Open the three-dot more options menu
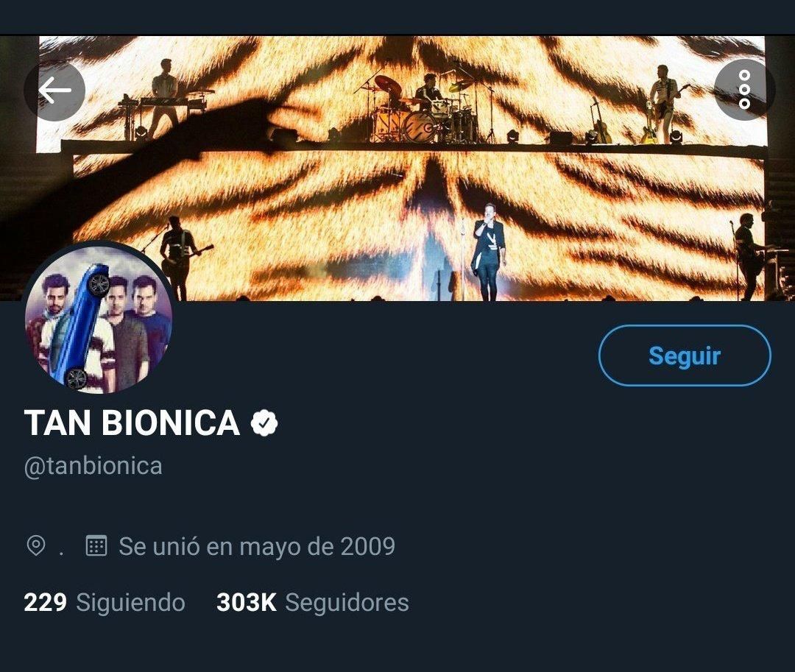This screenshot has height=672, width=795. [x=744, y=90]
